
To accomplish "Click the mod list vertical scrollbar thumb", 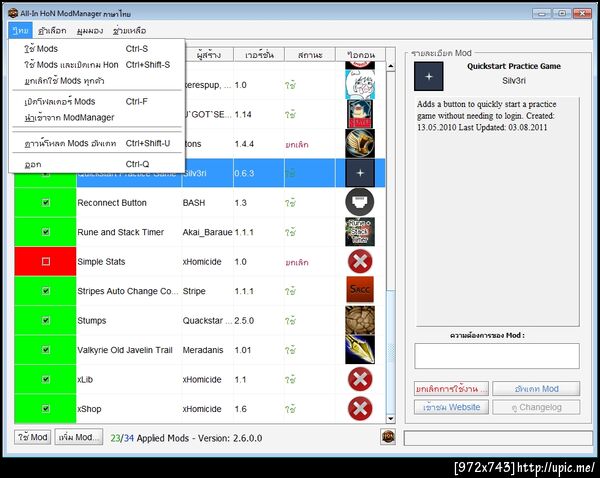I will [x=391, y=352].
